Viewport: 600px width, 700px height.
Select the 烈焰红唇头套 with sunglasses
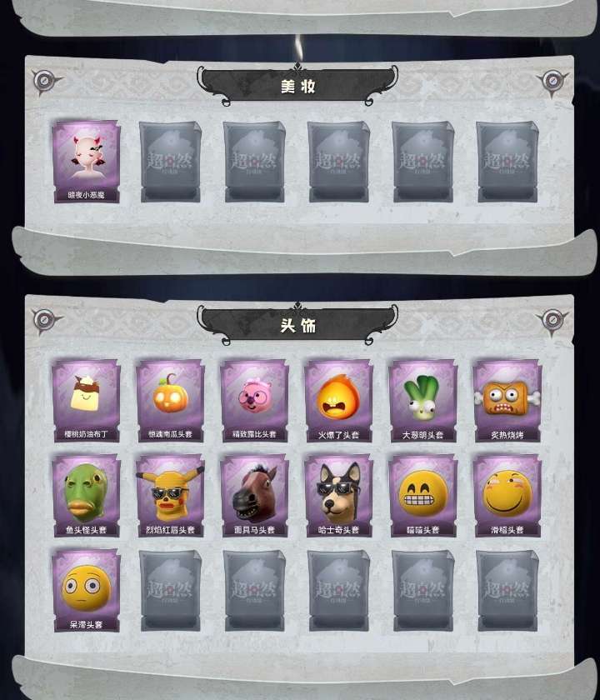170,496
